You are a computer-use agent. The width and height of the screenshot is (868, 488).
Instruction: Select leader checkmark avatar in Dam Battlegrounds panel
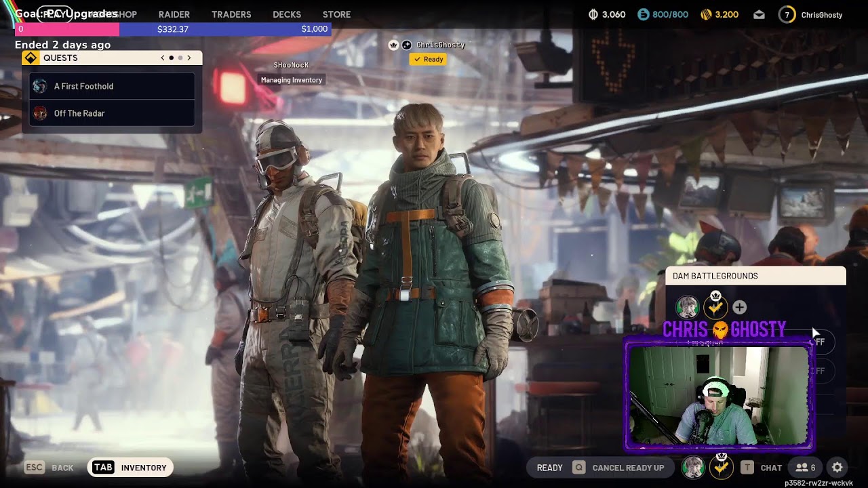point(715,307)
